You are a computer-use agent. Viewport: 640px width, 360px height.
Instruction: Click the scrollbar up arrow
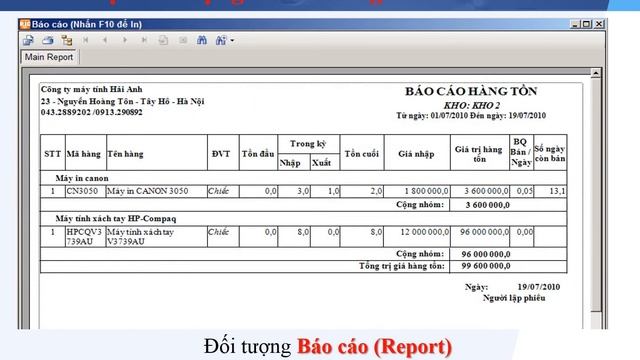(596, 73)
